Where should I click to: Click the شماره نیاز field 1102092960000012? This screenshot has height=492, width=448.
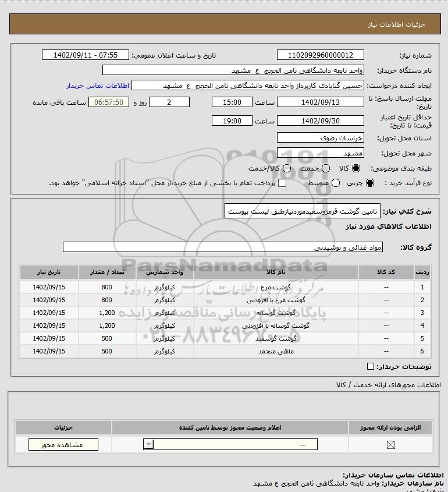[x=321, y=55]
